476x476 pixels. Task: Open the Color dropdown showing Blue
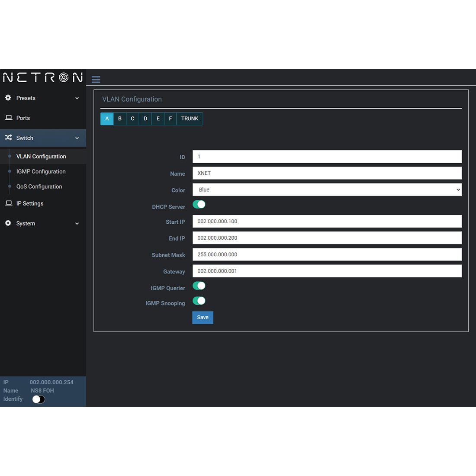pyautogui.click(x=327, y=190)
